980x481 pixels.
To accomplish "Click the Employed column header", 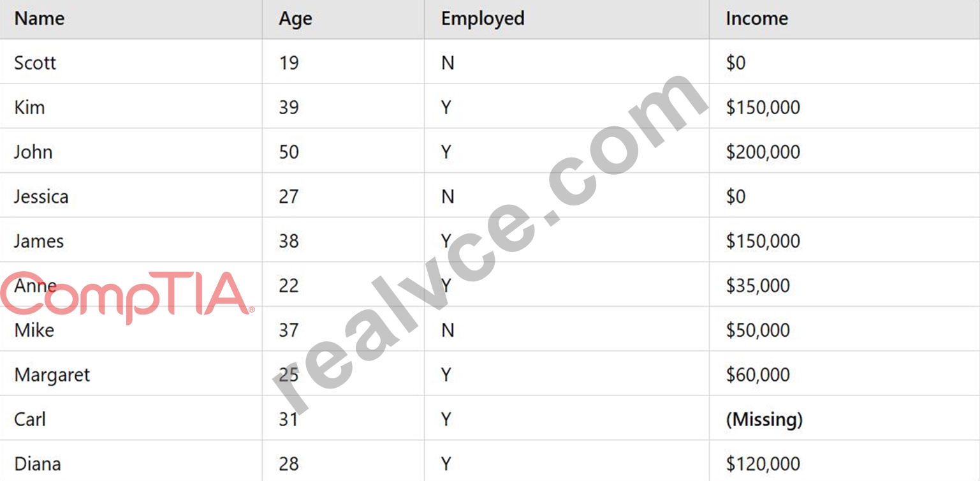I will point(483,18).
